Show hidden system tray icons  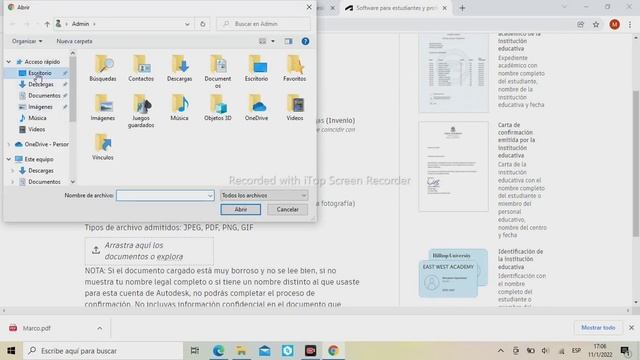coord(500,351)
